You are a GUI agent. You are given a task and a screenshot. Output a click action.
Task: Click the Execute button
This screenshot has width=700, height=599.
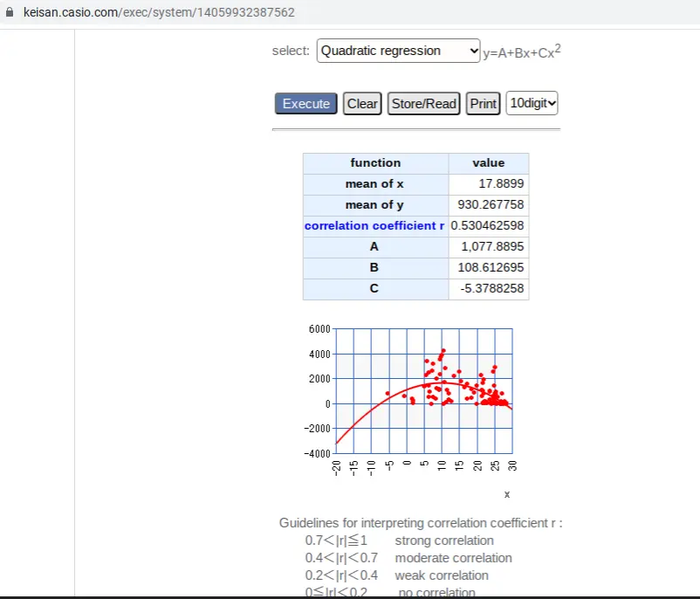pyautogui.click(x=305, y=104)
